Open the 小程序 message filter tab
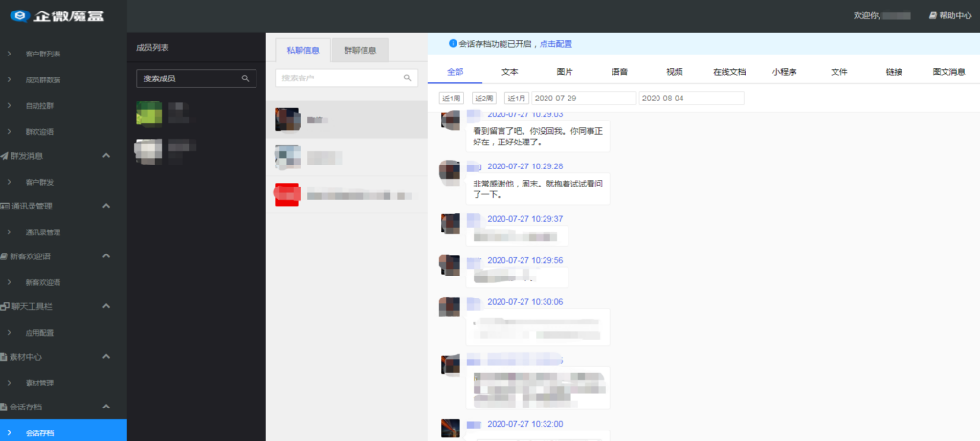 786,72
